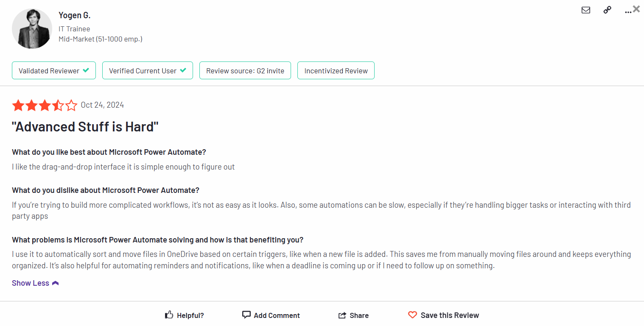Click the star rating display
Viewport: 644px width, 326px height.
pos(45,105)
